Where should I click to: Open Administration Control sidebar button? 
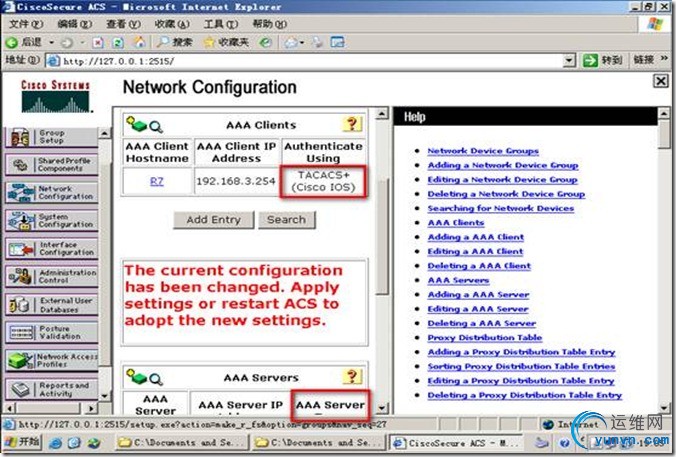[52, 277]
